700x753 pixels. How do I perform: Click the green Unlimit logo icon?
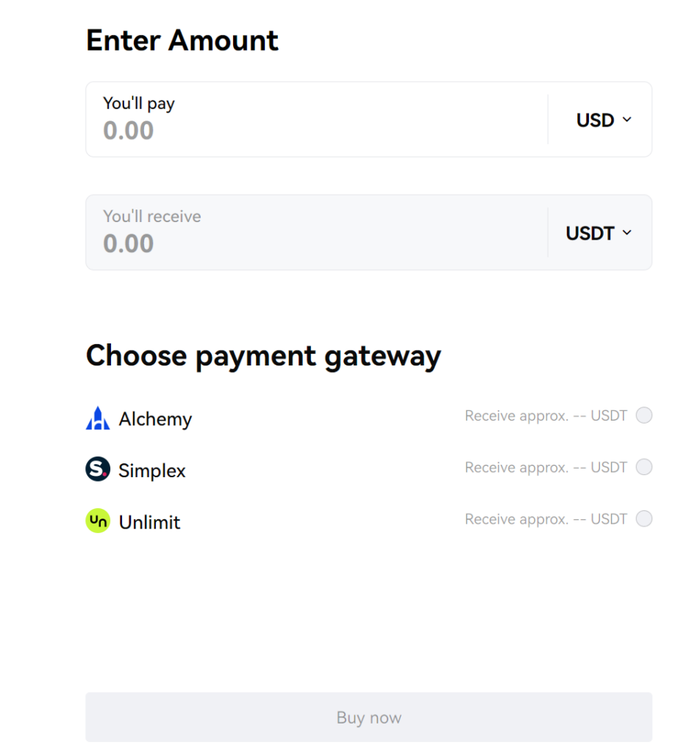coord(98,521)
